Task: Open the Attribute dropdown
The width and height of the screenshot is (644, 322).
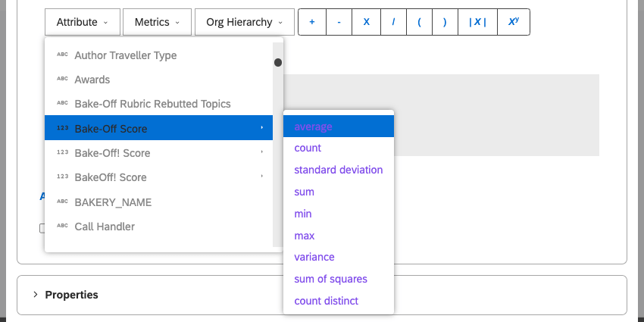Action: click(x=82, y=22)
